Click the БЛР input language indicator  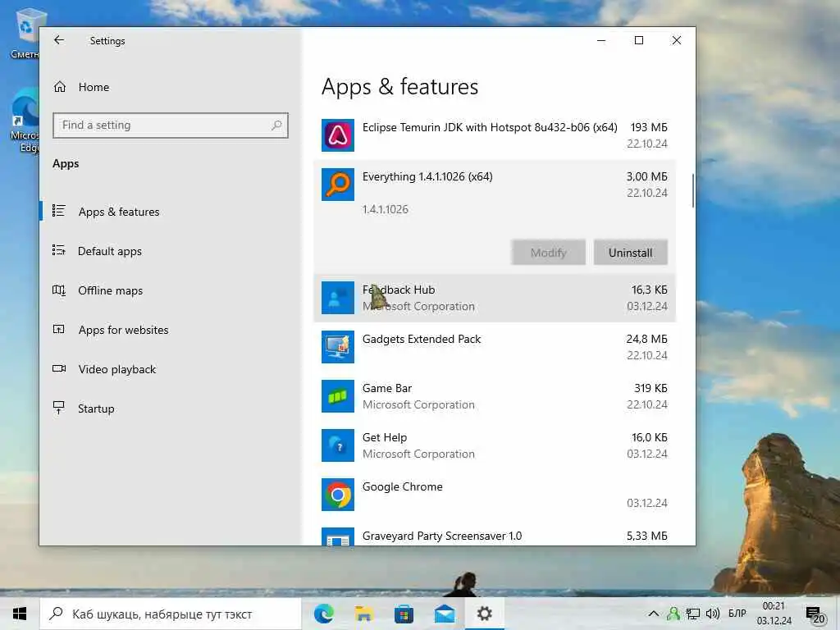click(x=737, y=614)
